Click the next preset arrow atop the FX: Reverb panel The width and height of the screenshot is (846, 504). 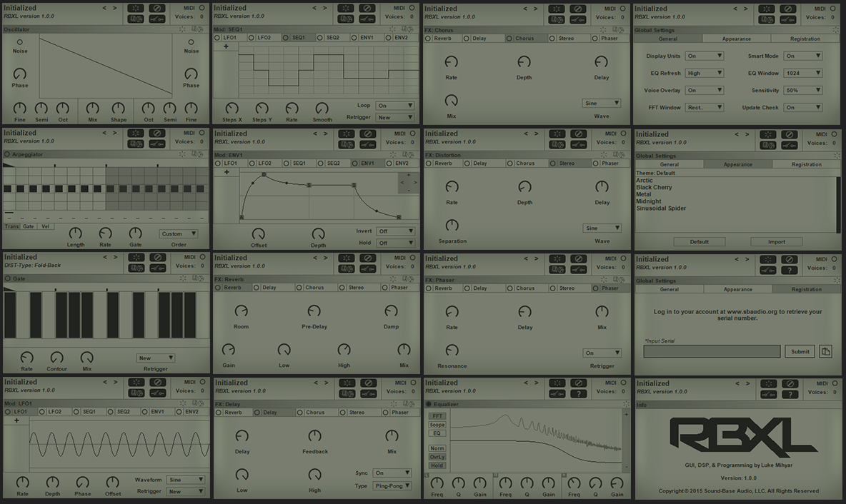pos(325,258)
